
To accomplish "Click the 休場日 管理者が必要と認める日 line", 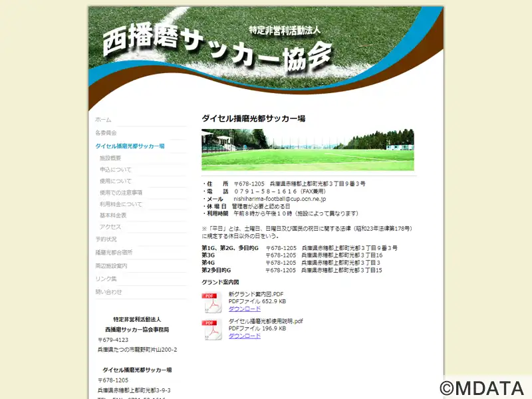I will (246, 206).
